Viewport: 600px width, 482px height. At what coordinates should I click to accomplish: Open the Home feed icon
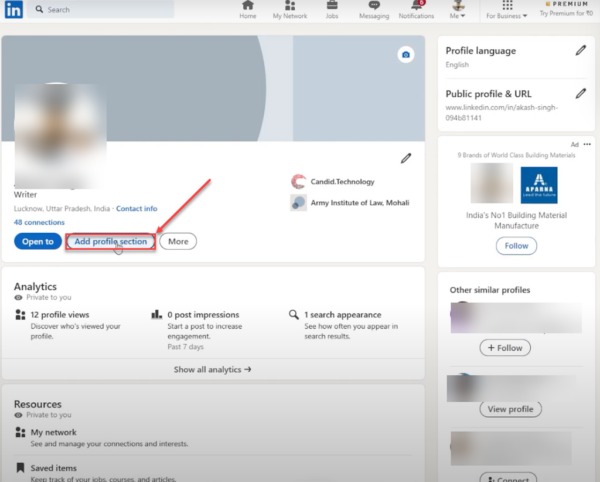click(248, 10)
